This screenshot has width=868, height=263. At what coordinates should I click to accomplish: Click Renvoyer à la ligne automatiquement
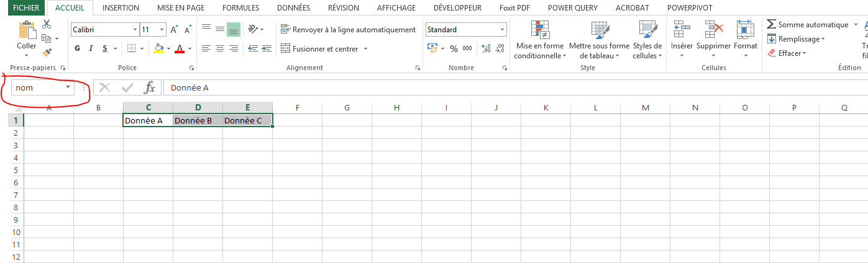coord(348,30)
